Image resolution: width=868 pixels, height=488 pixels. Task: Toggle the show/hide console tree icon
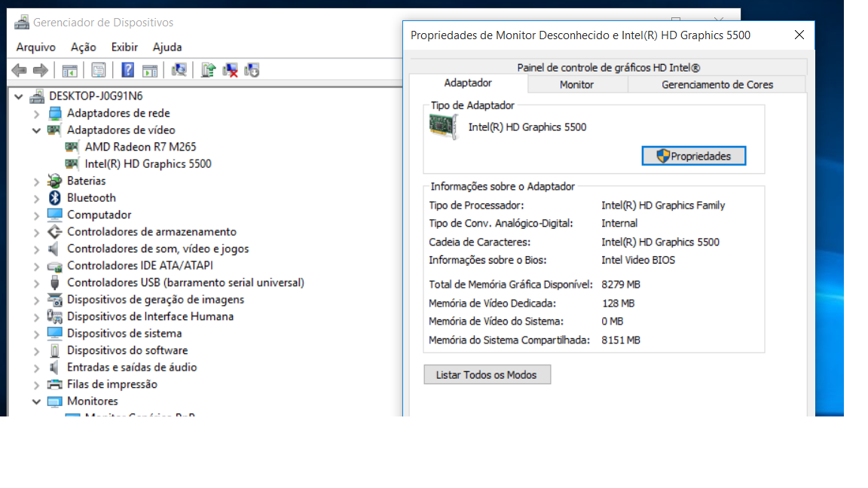click(70, 70)
